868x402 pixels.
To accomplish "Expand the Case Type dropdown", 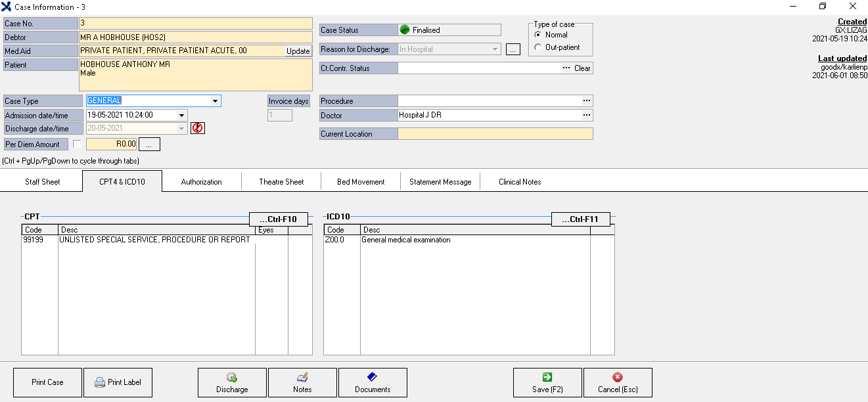I will [215, 101].
